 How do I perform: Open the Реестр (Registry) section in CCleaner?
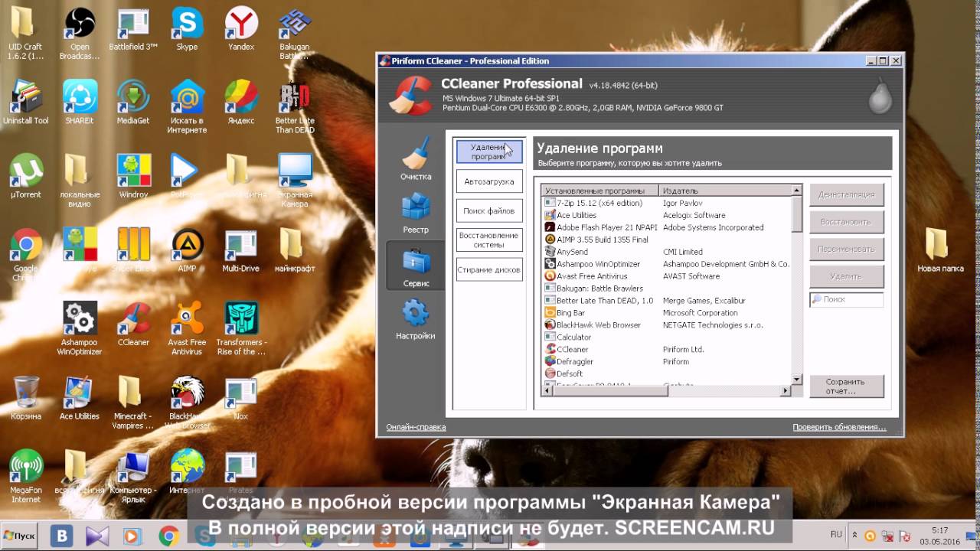pos(416,213)
